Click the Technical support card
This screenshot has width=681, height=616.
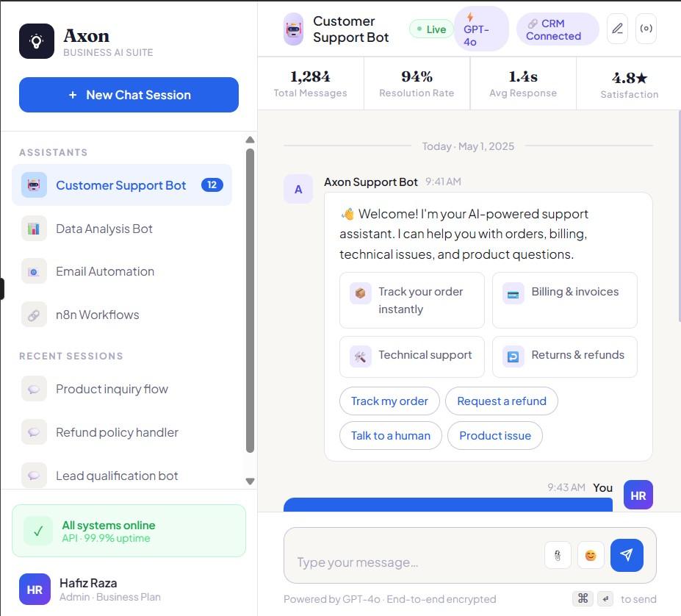[x=411, y=357]
